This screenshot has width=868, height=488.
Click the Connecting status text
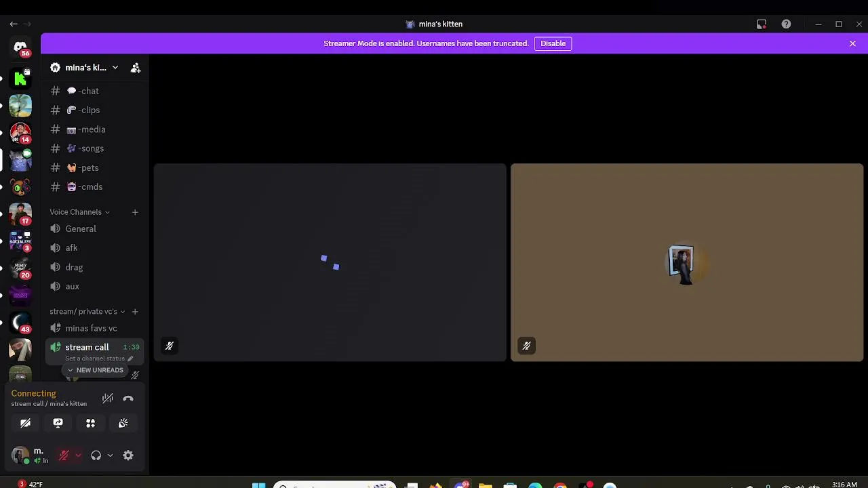click(33, 393)
